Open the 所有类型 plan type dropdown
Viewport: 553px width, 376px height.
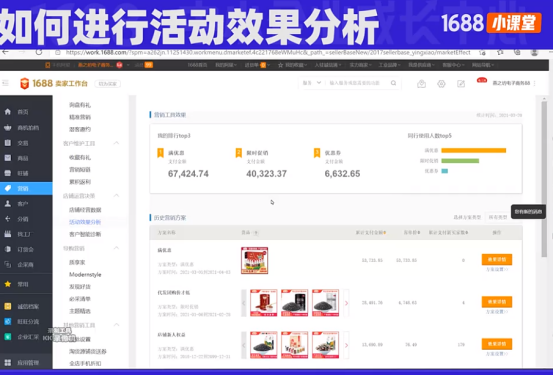click(498, 217)
